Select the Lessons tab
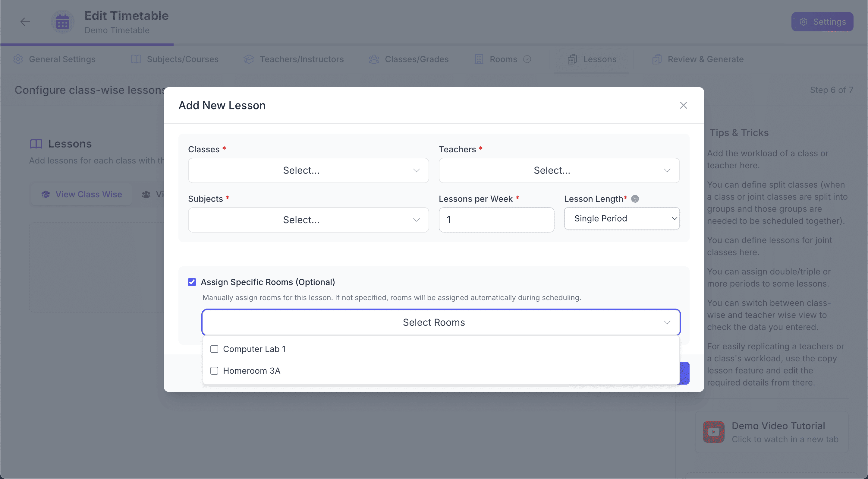Viewport: 868px width, 479px height. click(x=592, y=59)
